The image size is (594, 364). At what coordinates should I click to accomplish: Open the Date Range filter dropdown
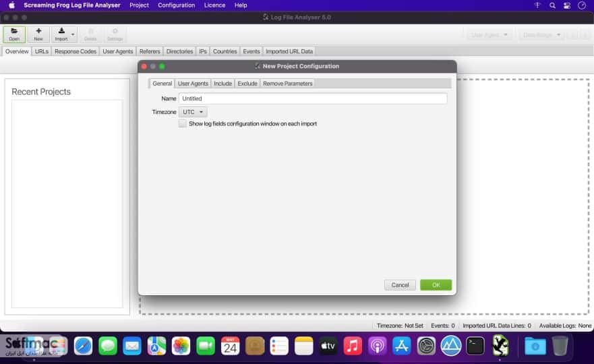(541, 35)
